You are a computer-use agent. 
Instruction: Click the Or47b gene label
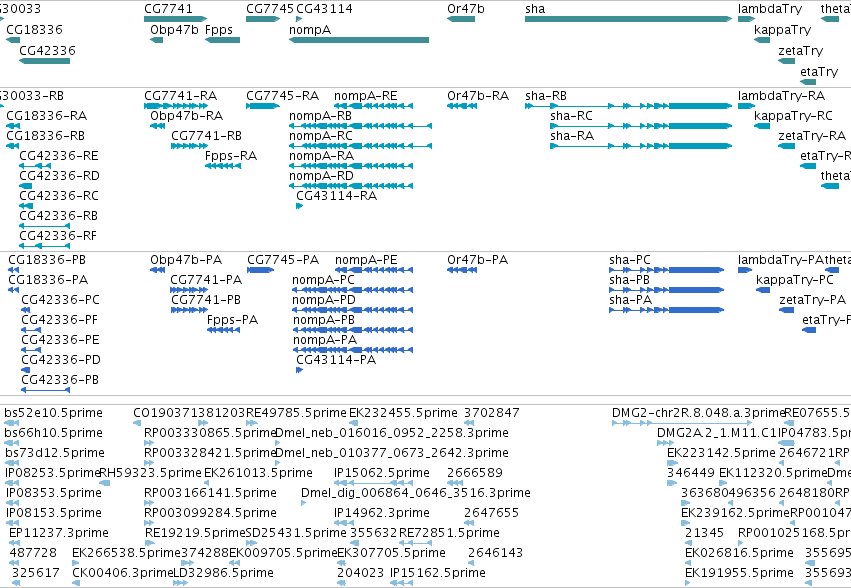[466, 9]
